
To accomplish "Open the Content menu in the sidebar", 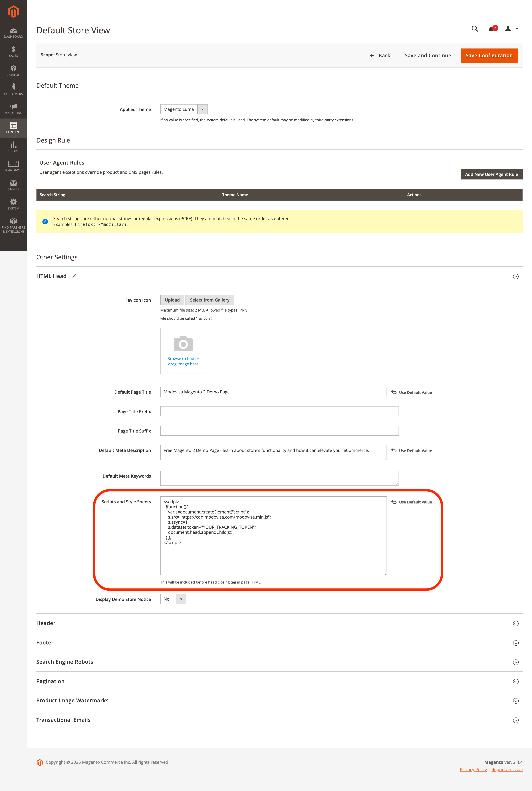I will [x=13, y=128].
